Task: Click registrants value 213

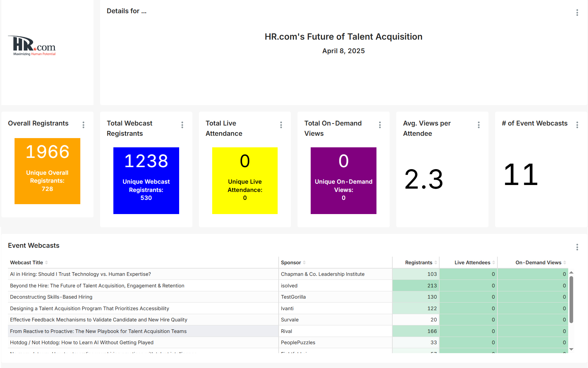Action: tap(432, 286)
